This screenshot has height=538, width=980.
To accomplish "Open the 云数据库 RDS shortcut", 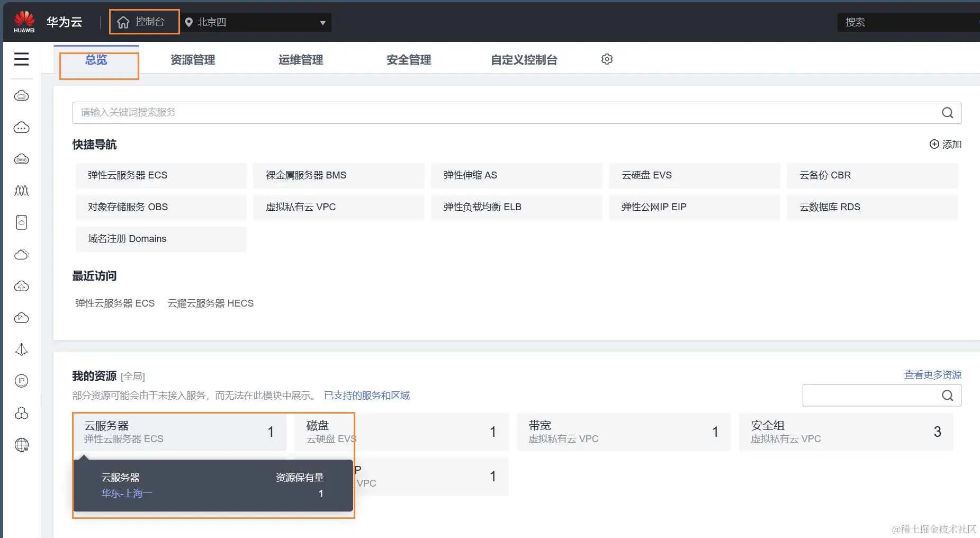I will pos(873,207).
